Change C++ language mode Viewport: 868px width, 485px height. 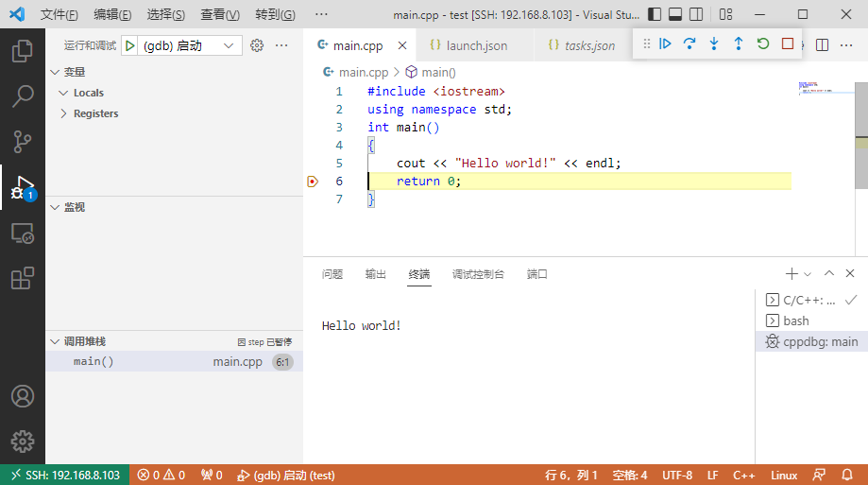[744, 475]
